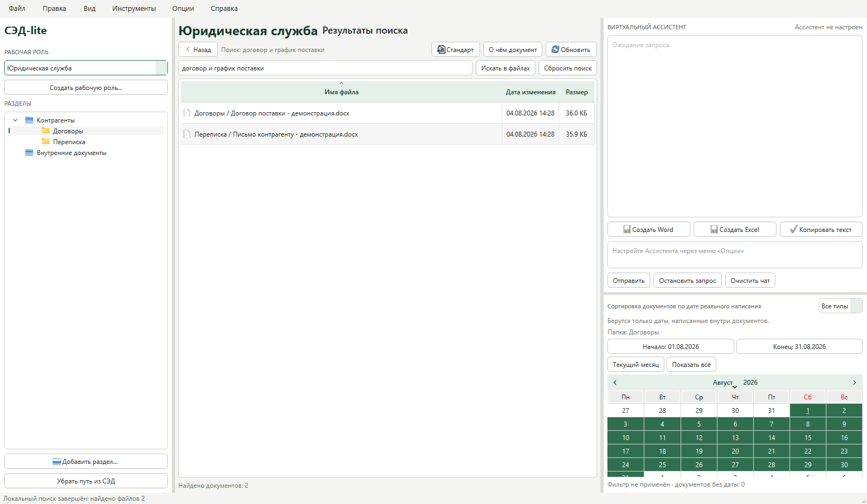Click the assistant message input box
Viewport: 867px width, 504px height.
click(735, 255)
